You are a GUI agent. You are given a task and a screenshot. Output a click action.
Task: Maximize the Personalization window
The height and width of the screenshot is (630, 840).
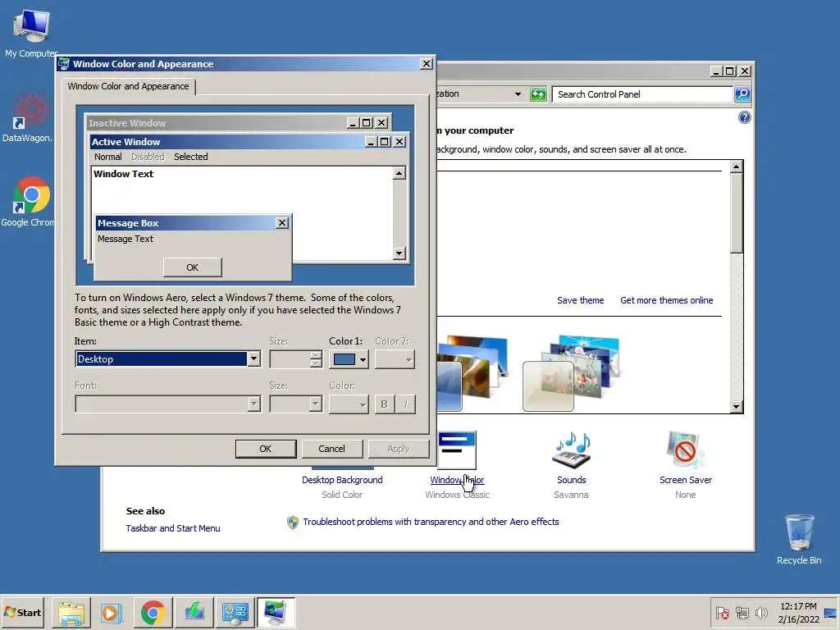729,71
